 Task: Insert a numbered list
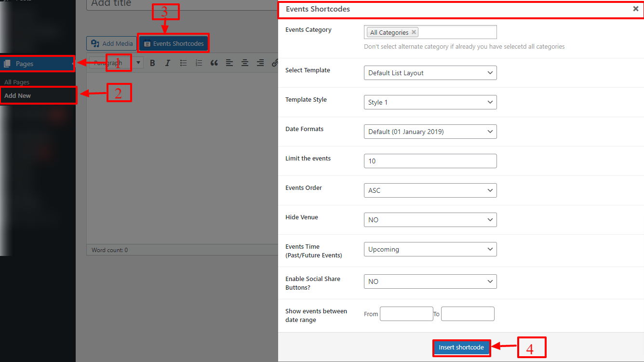(x=199, y=63)
